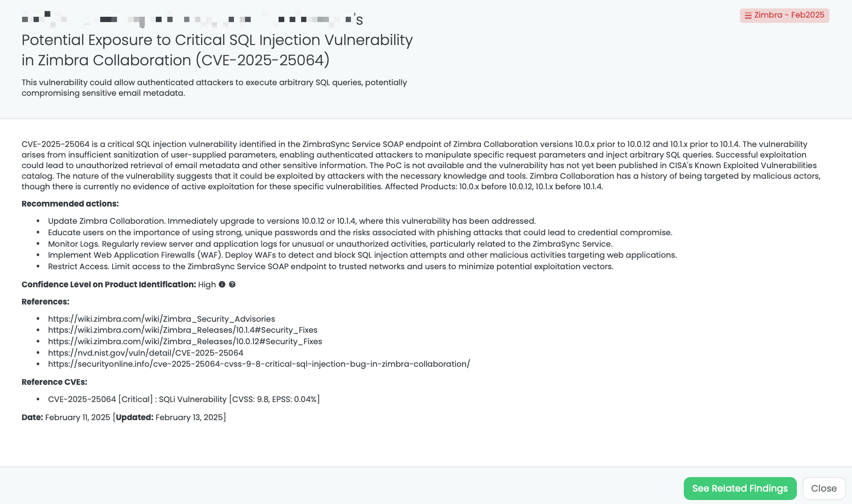The image size is (852, 504).
Task: Click the CVE-2025-25064 Critical SQLi Vulnerability entry
Action: pyautogui.click(x=184, y=399)
